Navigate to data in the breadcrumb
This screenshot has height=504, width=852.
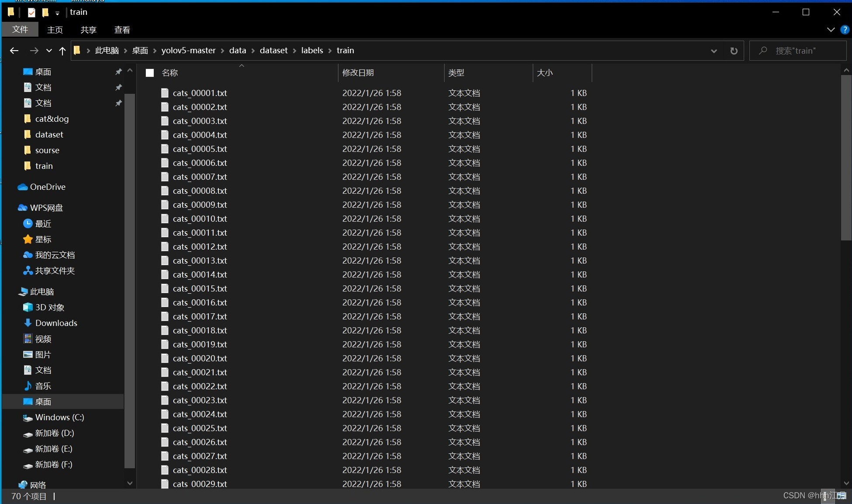tap(238, 51)
